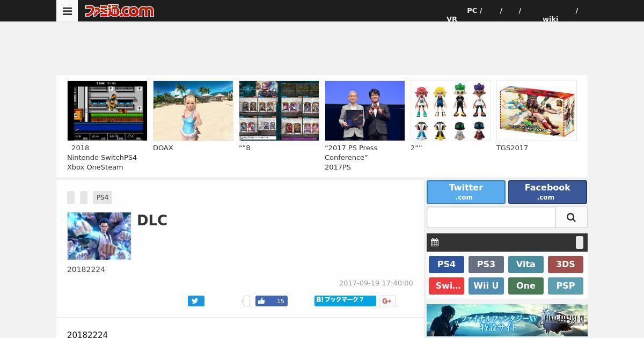644x338 pixels.
Task: Share article via Twitter bird icon
Action: 196,301
